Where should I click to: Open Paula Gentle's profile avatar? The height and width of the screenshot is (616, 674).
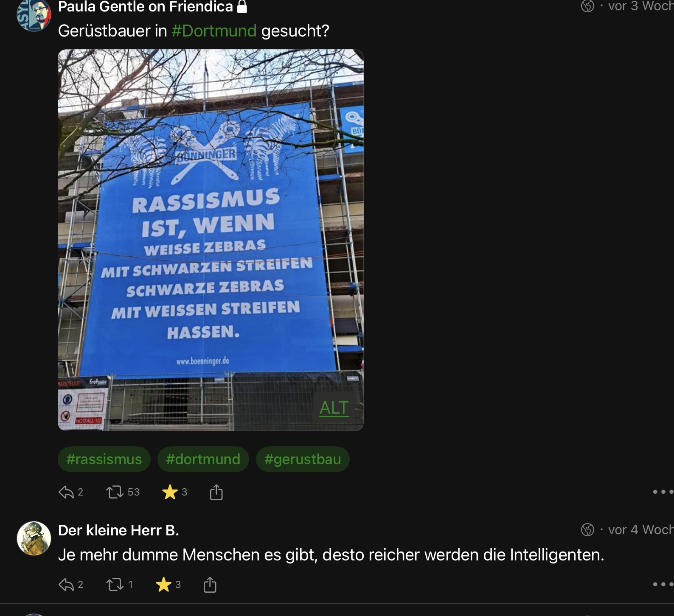[x=34, y=15]
